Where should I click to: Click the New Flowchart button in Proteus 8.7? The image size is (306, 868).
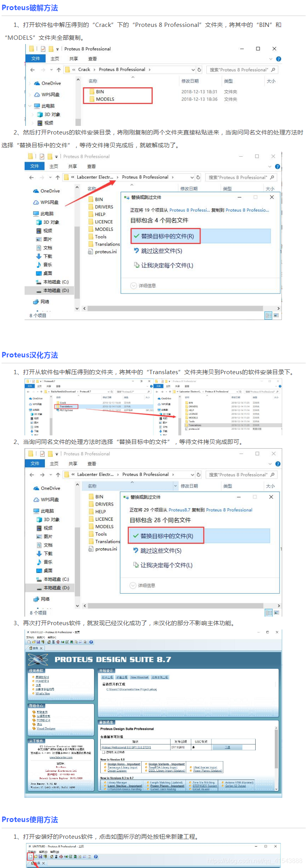140,677
